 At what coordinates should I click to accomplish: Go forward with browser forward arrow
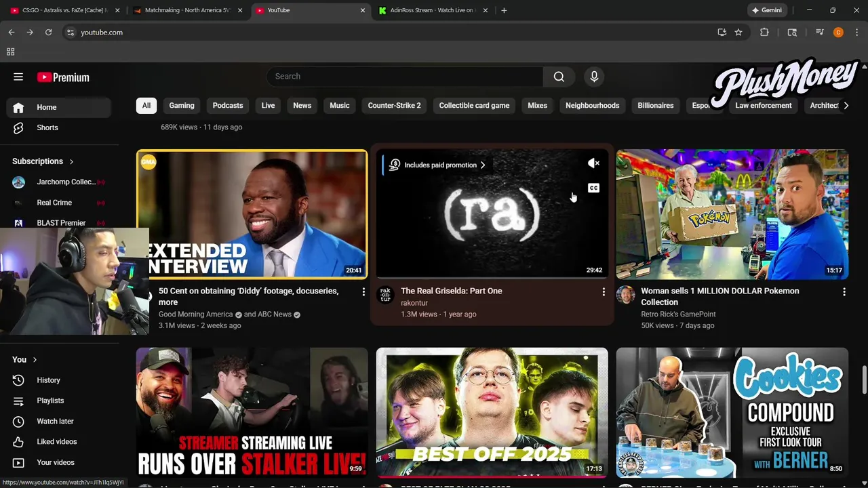(x=30, y=32)
